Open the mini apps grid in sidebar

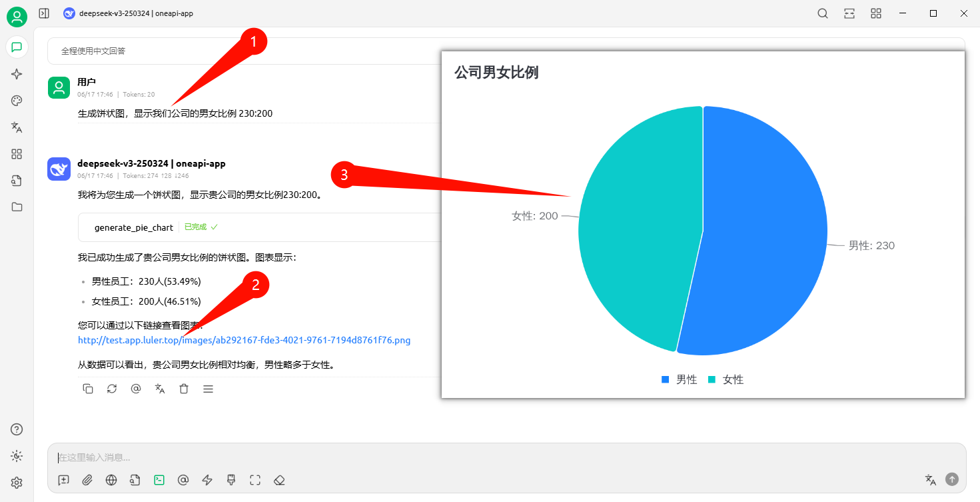tap(17, 154)
